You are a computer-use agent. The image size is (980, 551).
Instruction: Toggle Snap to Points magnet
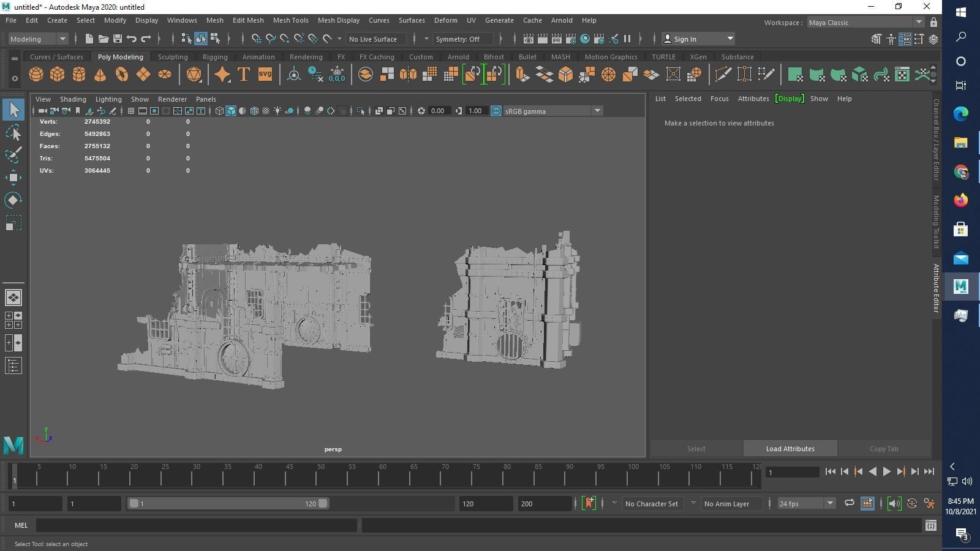285,39
